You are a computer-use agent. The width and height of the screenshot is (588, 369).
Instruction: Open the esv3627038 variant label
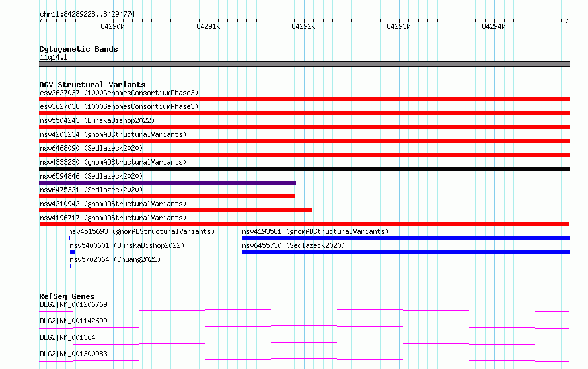click(119, 106)
